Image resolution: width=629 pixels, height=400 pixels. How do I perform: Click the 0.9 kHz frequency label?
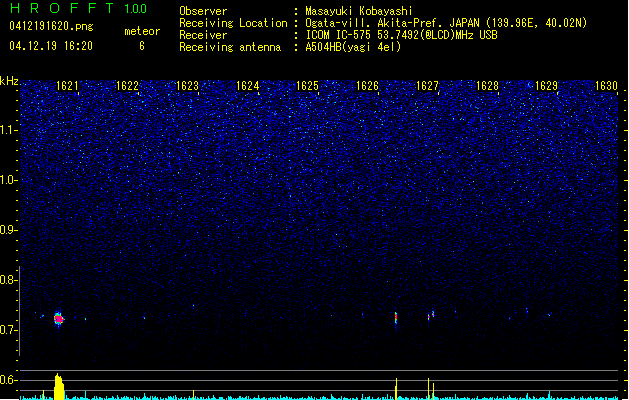[8, 230]
